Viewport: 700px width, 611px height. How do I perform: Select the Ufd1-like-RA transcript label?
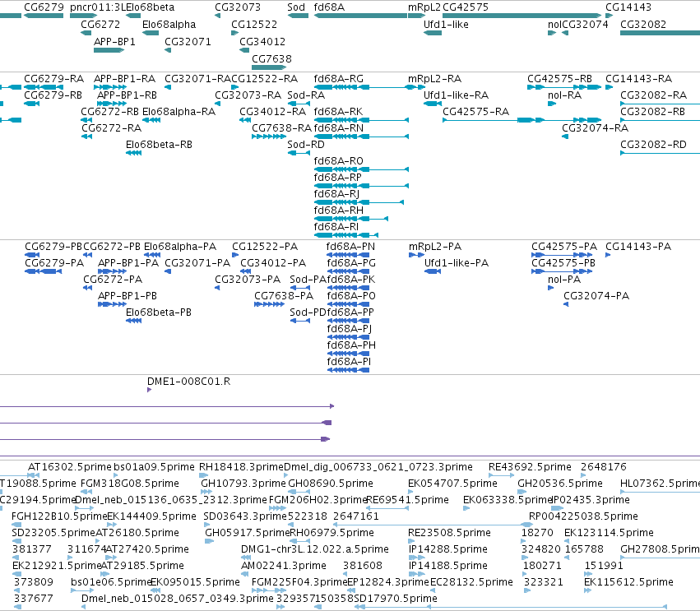[x=456, y=95]
